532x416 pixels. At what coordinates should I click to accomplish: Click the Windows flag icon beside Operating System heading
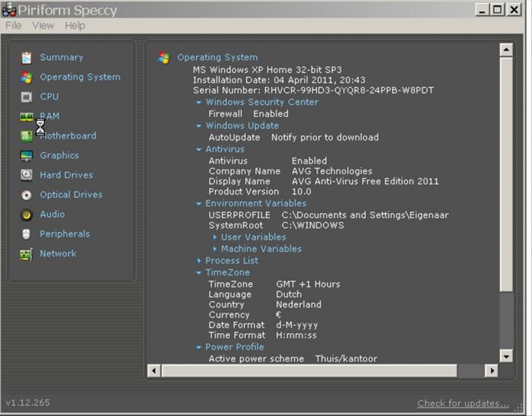pyautogui.click(x=164, y=58)
